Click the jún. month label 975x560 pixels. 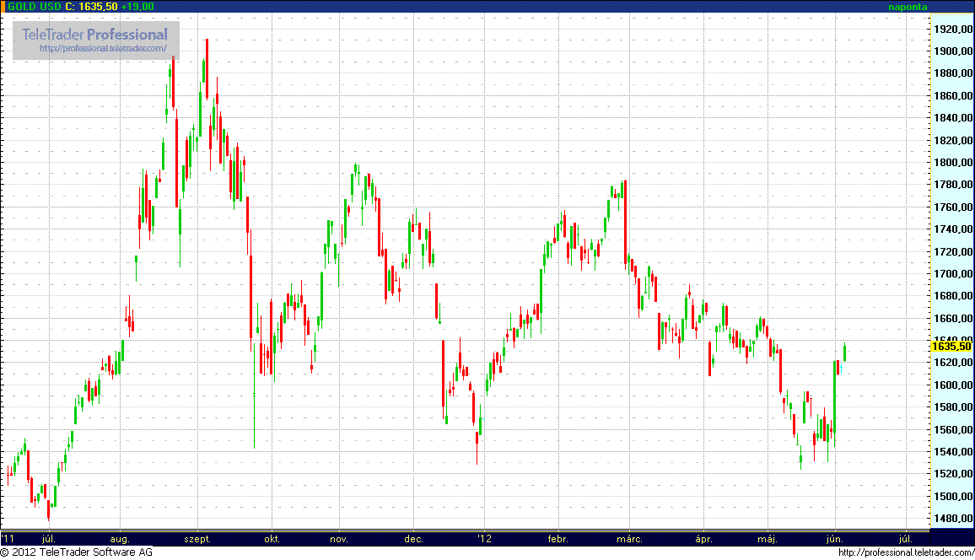click(x=835, y=538)
